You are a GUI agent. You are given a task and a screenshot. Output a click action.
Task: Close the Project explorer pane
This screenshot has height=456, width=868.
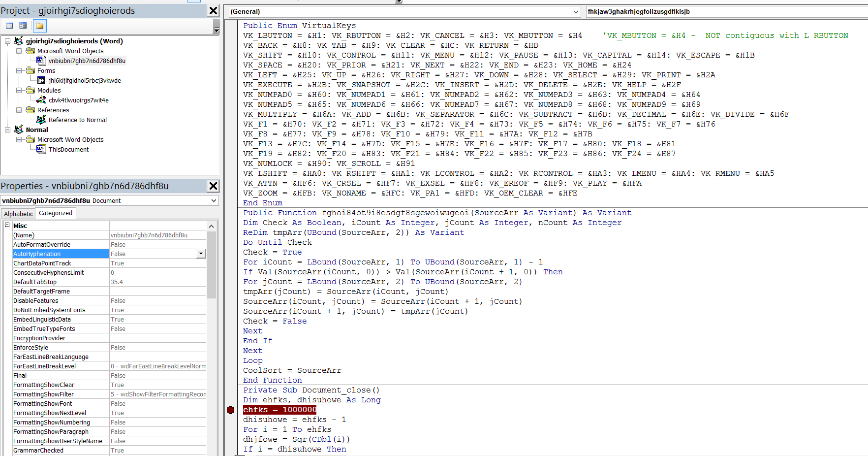coord(213,10)
